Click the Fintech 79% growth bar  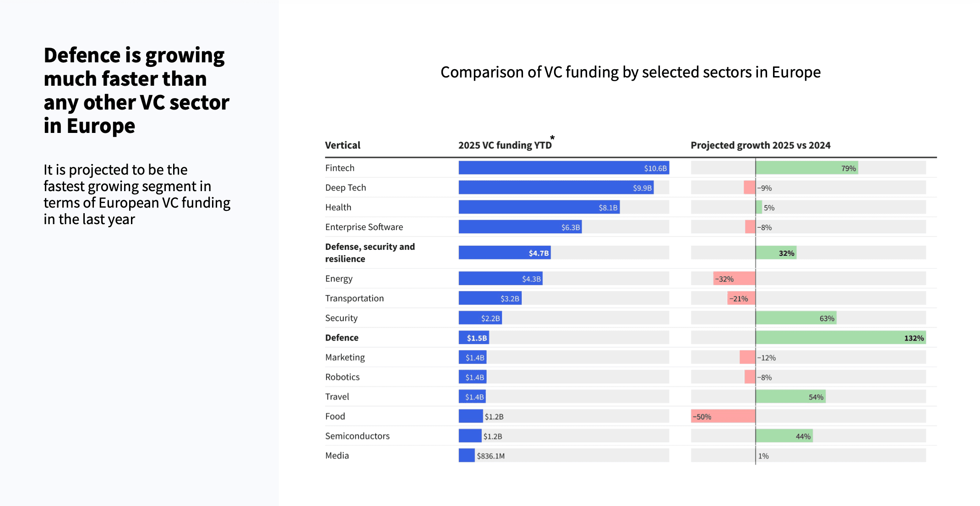(806, 168)
